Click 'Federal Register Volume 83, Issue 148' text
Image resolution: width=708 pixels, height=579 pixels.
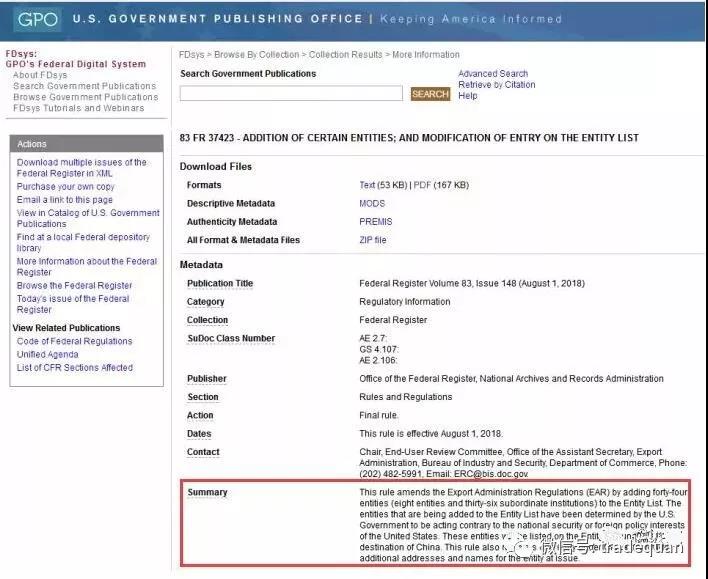(438, 284)
